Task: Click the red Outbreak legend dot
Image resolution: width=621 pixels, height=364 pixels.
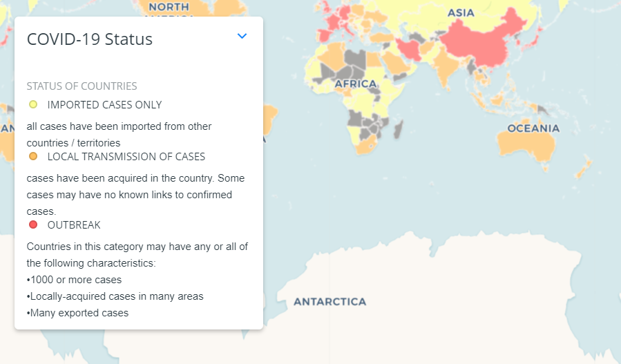Action: [33, 225]
